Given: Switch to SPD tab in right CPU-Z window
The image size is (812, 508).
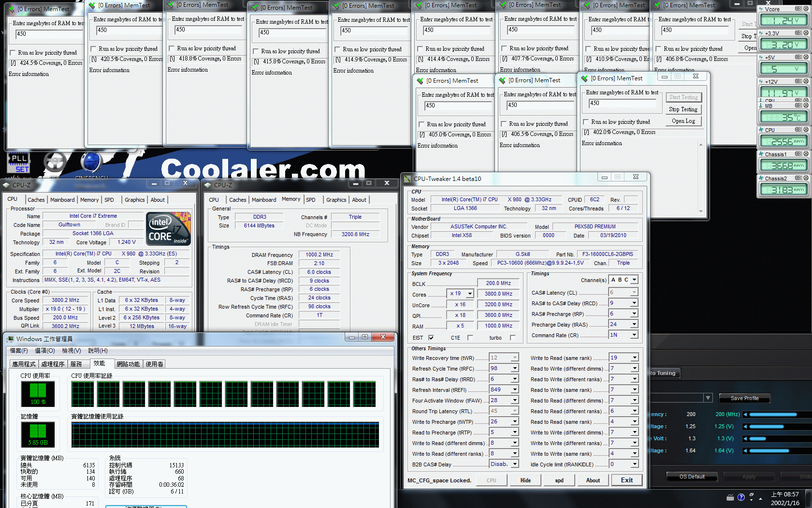Looking at the screenshot, I should pos(311,200).
